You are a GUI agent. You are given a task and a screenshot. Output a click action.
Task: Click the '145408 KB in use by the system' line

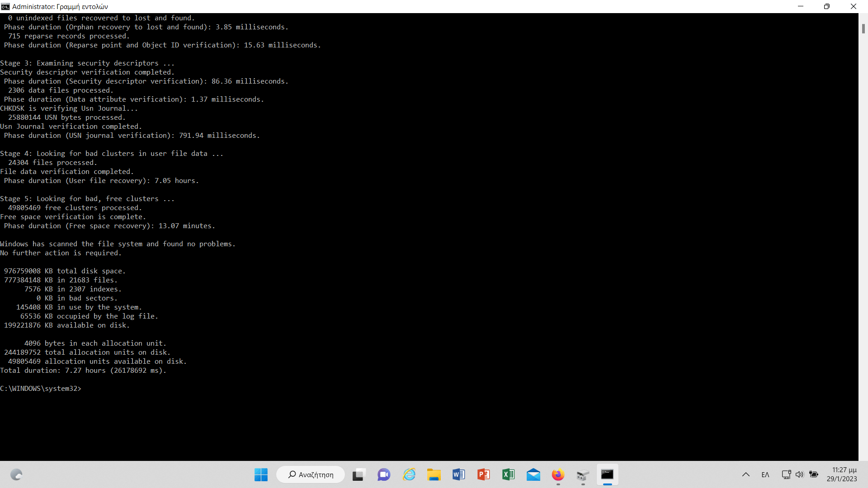(x=79, y=307)
